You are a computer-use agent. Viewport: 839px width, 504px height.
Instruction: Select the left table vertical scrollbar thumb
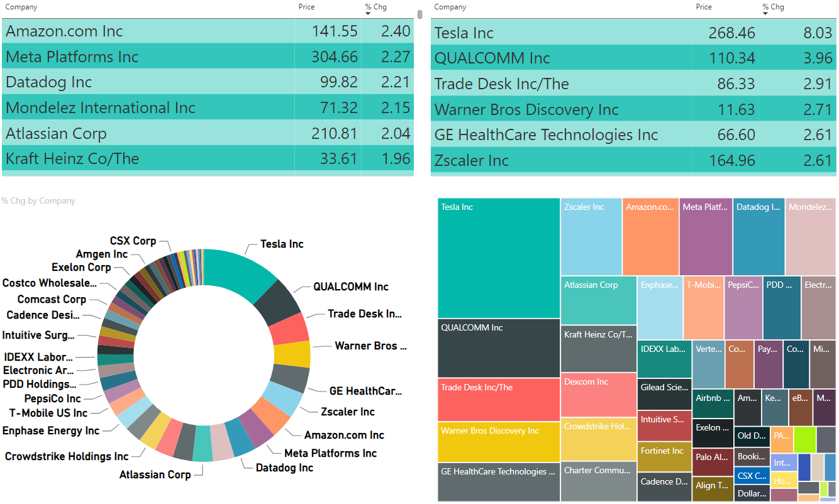[x=419, y=14]
